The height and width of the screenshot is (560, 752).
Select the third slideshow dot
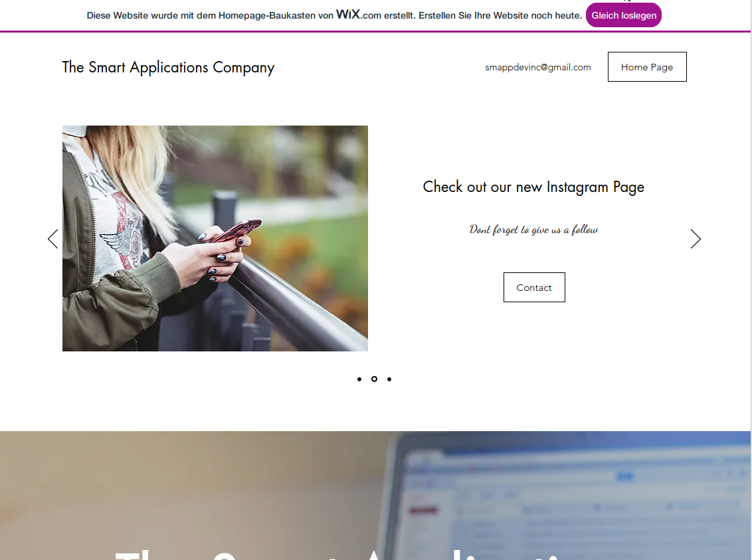tap(389, 379)
